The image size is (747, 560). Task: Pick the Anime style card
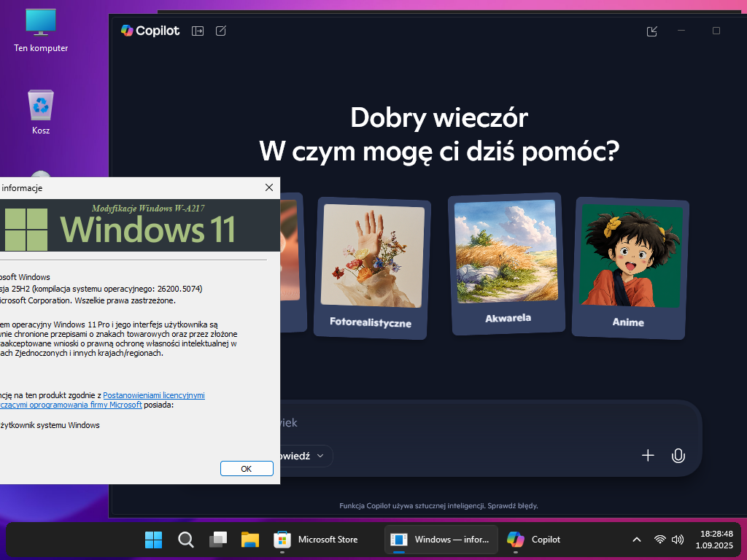[630, 267]
